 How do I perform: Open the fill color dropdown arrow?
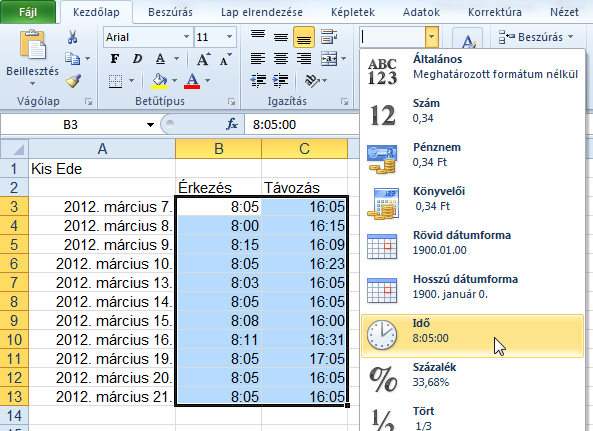click(174, 81)
